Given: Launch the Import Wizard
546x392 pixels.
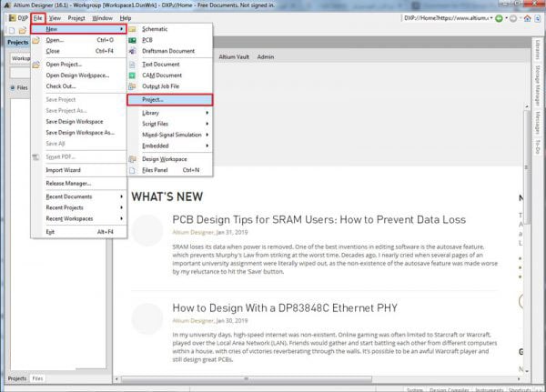Looking at the screenshot, I should pos(79,170).
